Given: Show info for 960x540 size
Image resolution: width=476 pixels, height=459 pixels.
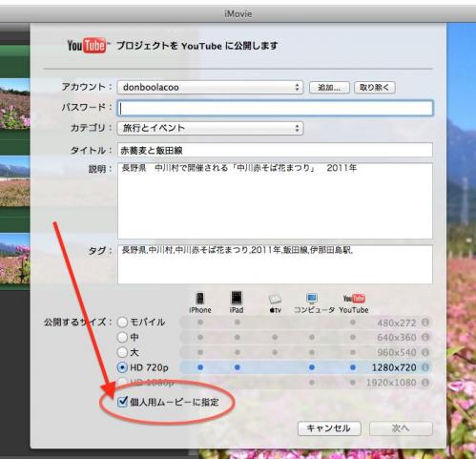Looking at the screenshot, I should click(425, 352).
